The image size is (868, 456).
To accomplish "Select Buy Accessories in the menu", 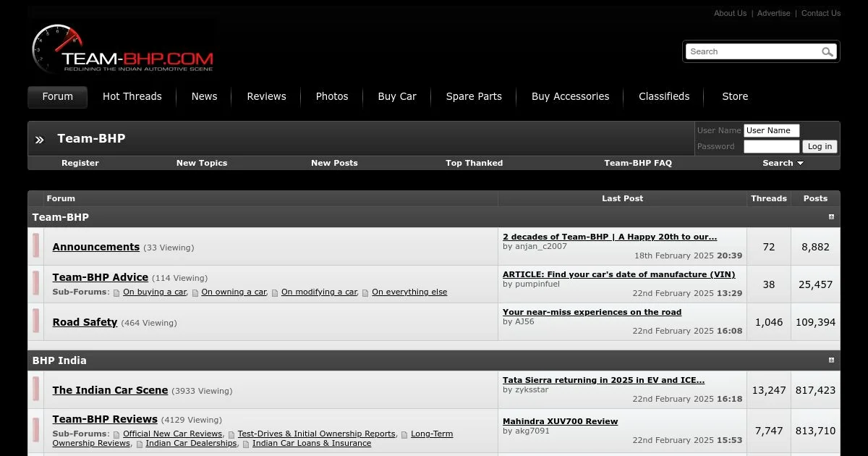I will click(x=570, y=97).
